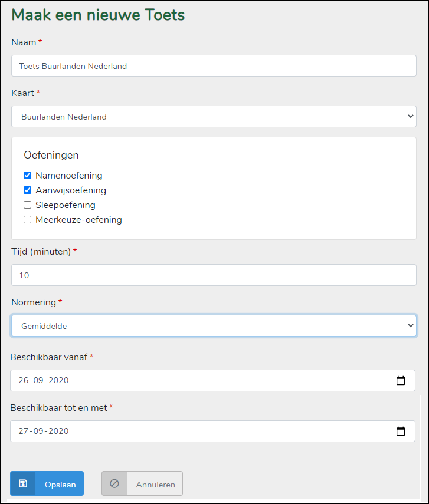The image size is (429, 504).
Task: Open the Kaart dropdown showing Buurlanden Nederland
Action: point(214,117)
